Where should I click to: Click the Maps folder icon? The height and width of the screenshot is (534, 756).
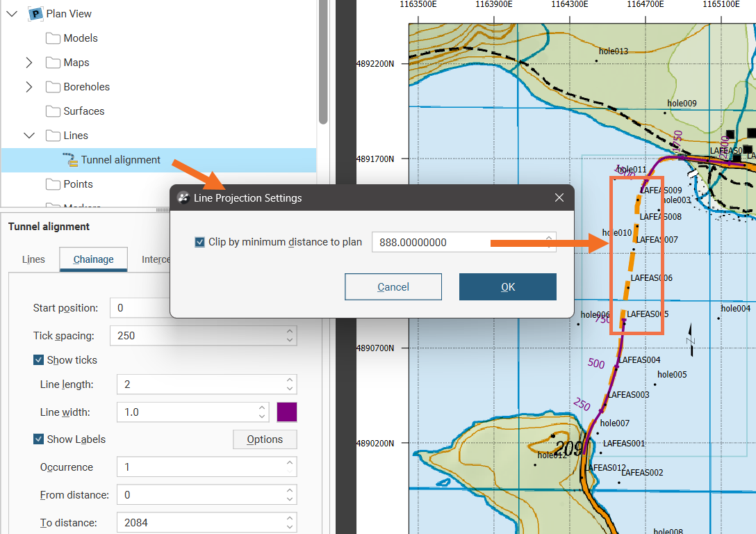(53, 63)
